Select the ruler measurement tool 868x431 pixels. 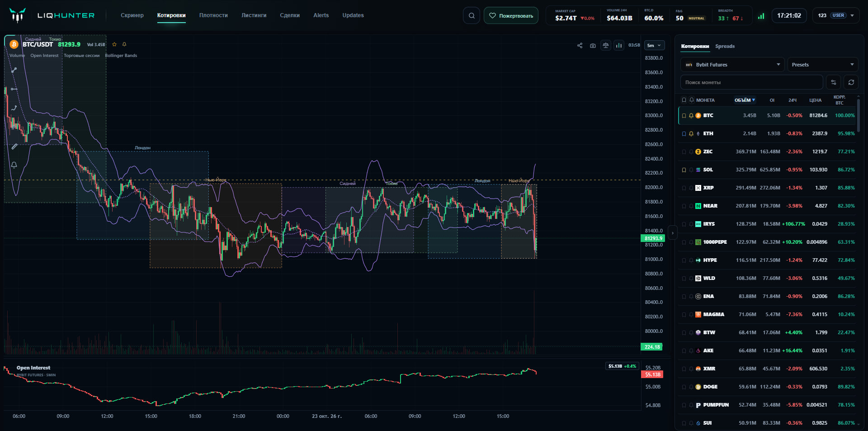(x=14, y=146)
